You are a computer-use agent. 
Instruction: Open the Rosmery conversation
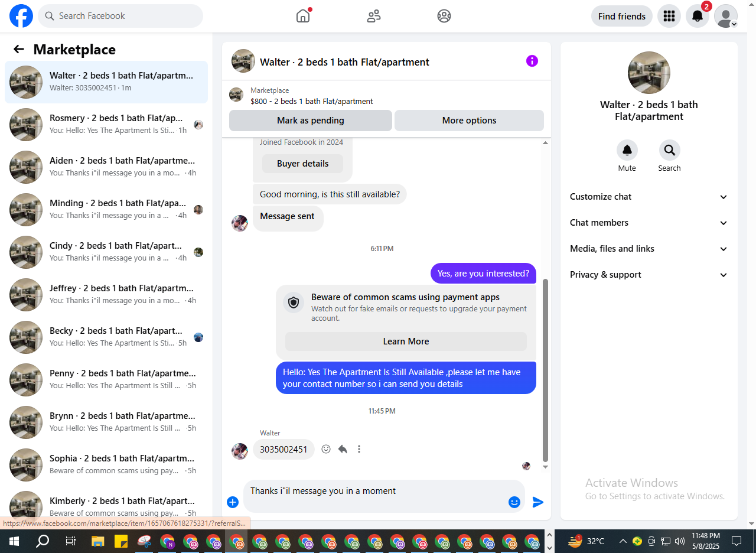[x=106, y=125]
